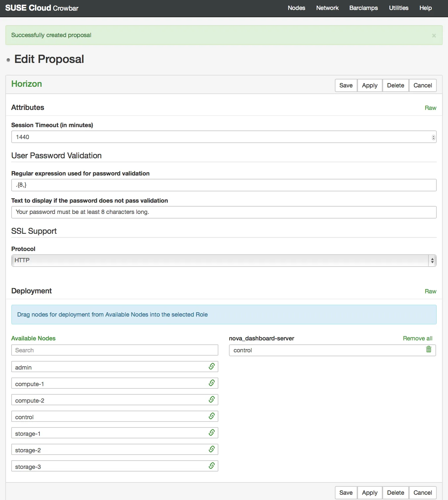Open the Utilities menu

click(x=399, y=8)
